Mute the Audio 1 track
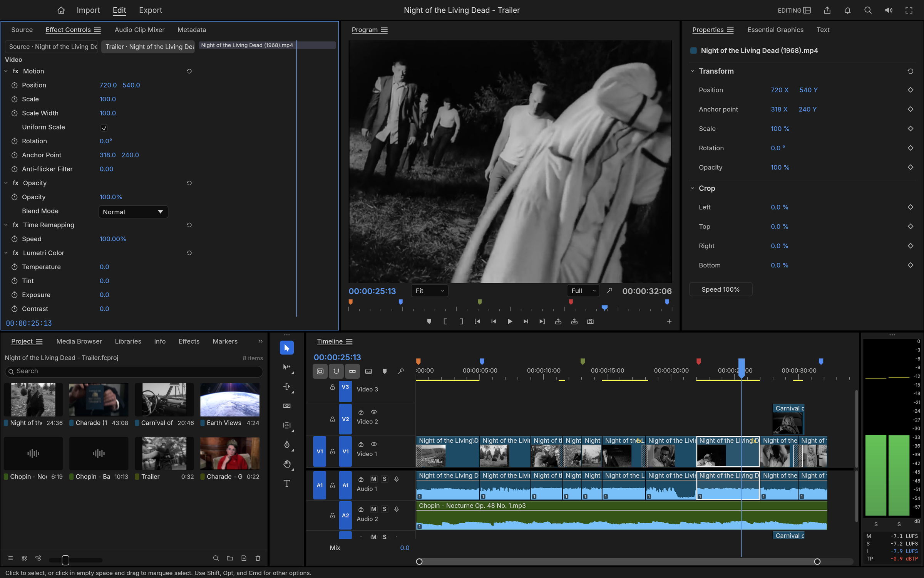Image resolution: width=924 pixels, height=578 pixels. 373,479
